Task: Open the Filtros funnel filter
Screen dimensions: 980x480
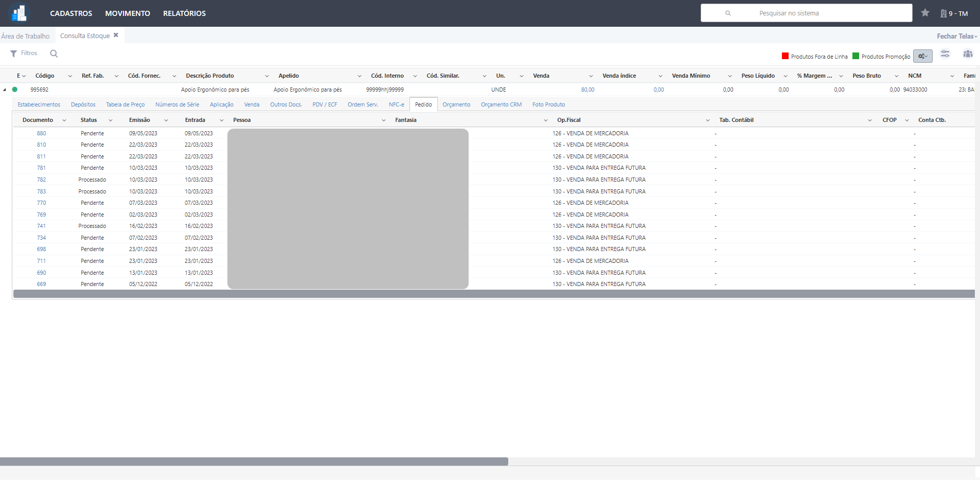Action: click(24, 53)
